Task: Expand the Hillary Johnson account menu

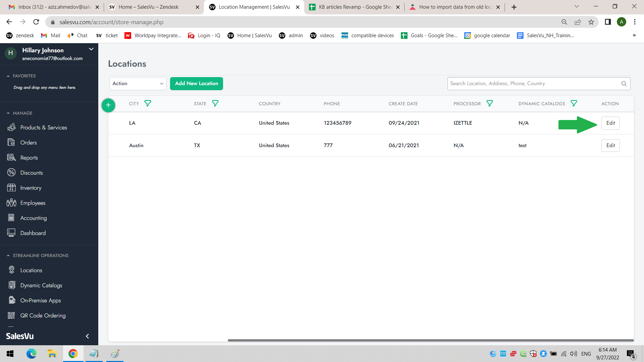Action: tap(91, 49)
